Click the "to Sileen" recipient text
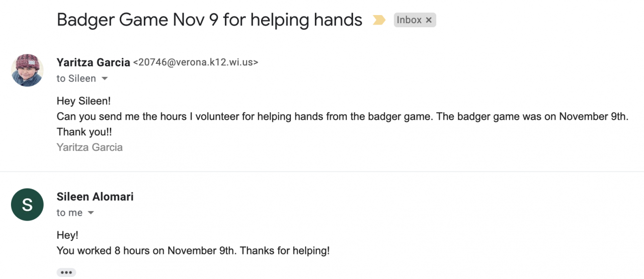Viewport: 644px width, 279px height. (x=76, y=78)
